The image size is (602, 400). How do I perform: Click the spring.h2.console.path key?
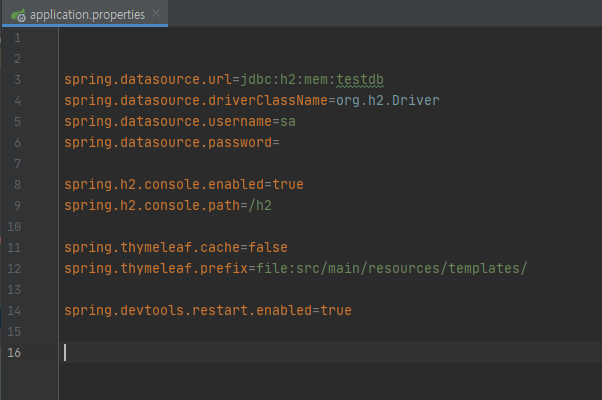coord(152,206)
